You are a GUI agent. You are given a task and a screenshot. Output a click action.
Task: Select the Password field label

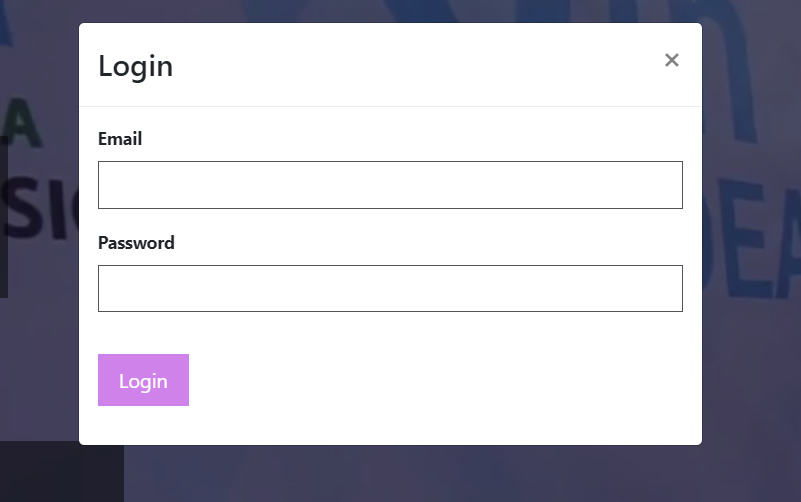click(136, 243)
